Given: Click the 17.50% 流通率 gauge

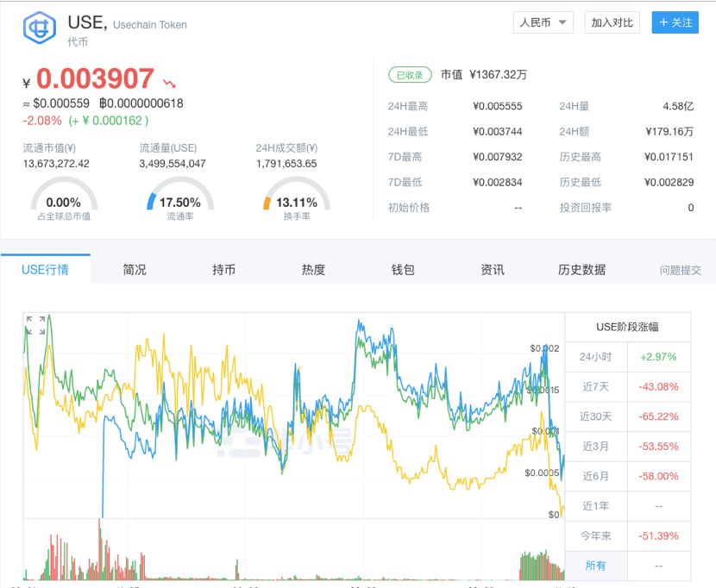Looking at the screenshot, I should coord(180,198).
